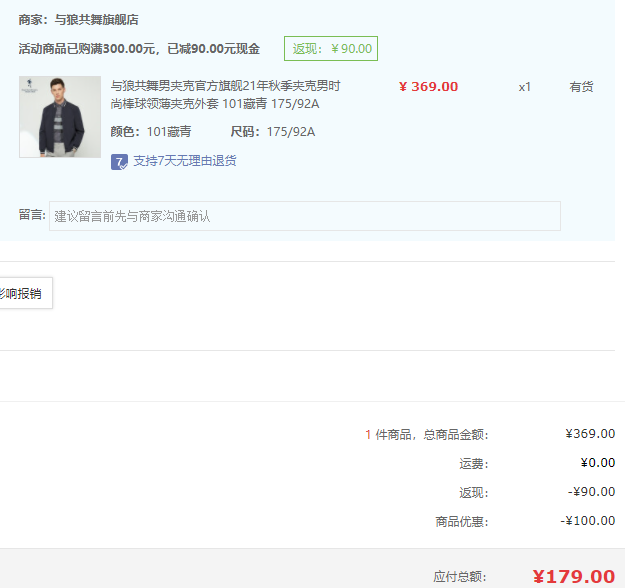
Task: Click the 支持7天无理由退货 link
Action: (x=185, y=161)
